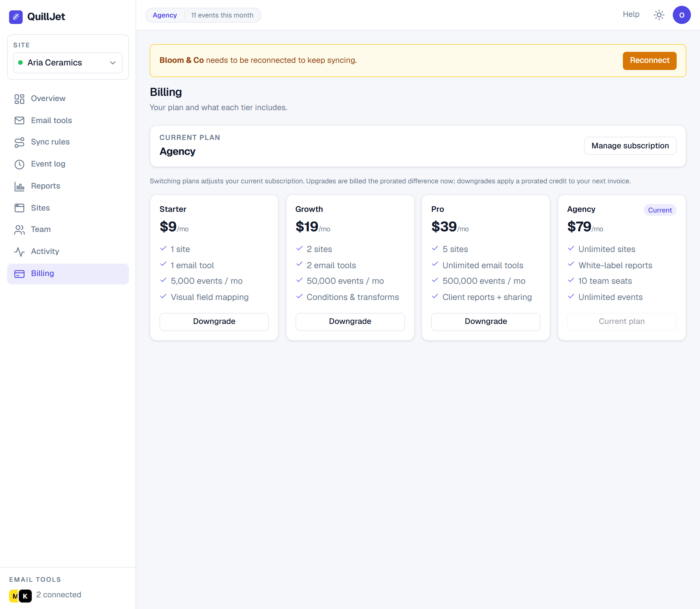Click '10 team seats' feature
700x609 pixels.
pos(605,281)
